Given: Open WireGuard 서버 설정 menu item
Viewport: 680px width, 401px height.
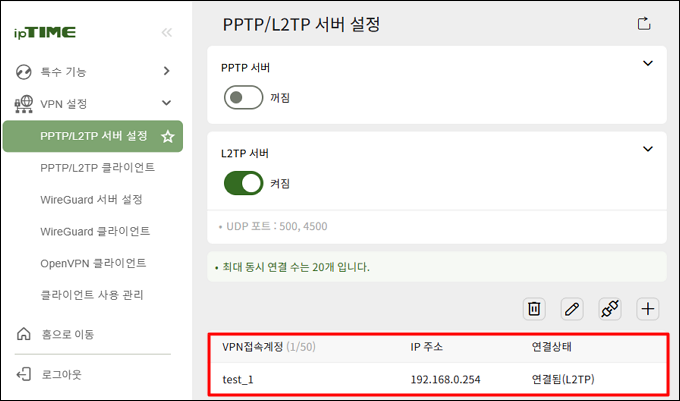Looking at the screenshot, I should [x=92, y=199].
